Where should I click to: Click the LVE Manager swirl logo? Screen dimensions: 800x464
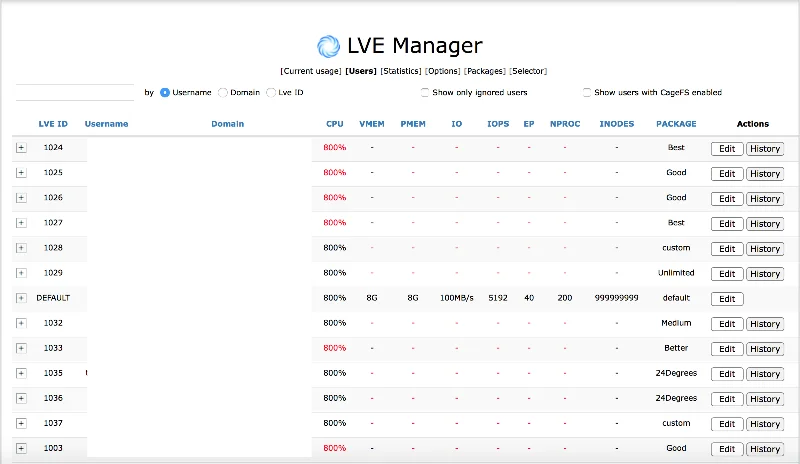pyautogui.click(x=328, y=46)
